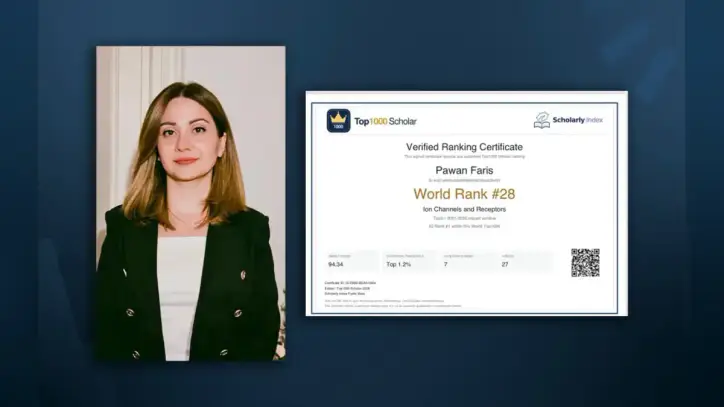Click the "Top1000 Scholar" title text
724x407 pixels.
[385, 121]
